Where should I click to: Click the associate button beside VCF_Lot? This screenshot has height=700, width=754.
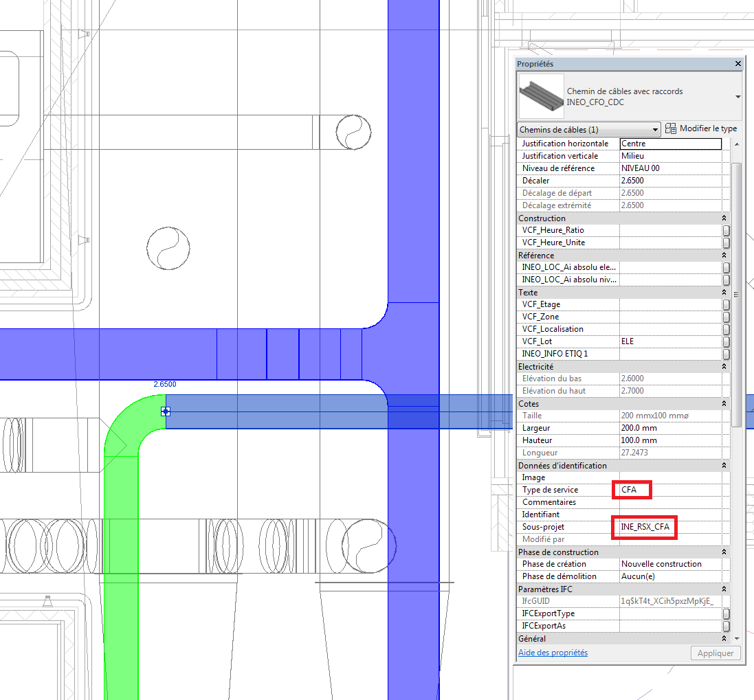(726, 341)
